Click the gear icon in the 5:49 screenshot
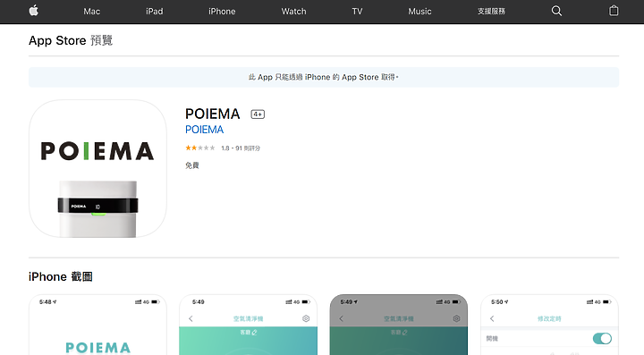 306,318
